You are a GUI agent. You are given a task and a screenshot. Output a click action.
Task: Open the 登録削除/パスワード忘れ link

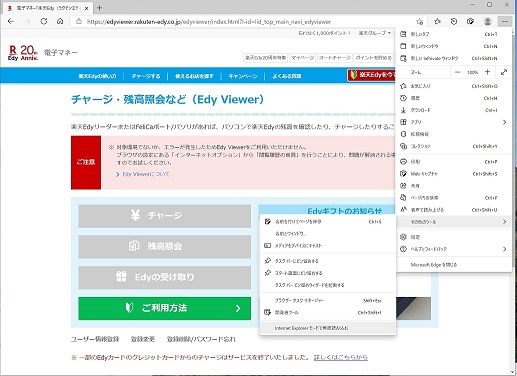pos(201,339)
